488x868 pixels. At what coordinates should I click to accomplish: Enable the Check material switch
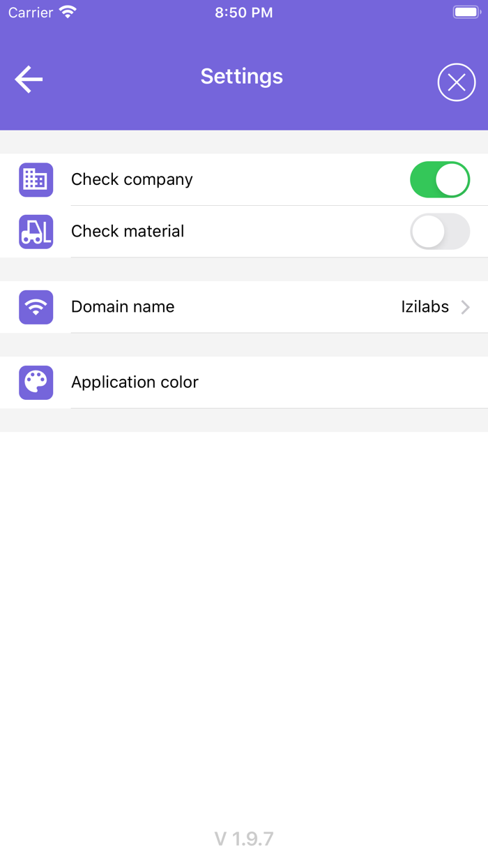(x=440, y=232)
